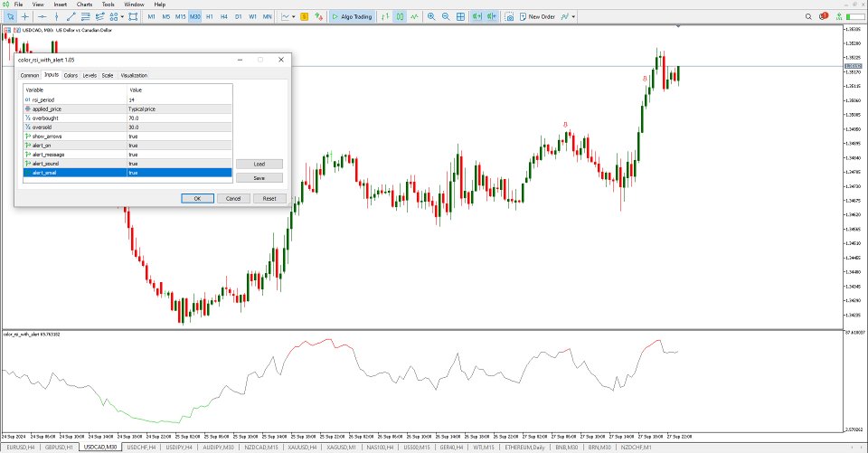Screen dimensions: 868x453
Task: Toggle the M30 timeframe button
Action: click(x=195, y=16)
